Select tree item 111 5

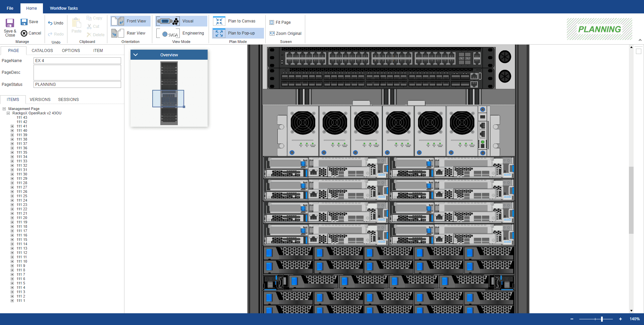coord(21,283)
